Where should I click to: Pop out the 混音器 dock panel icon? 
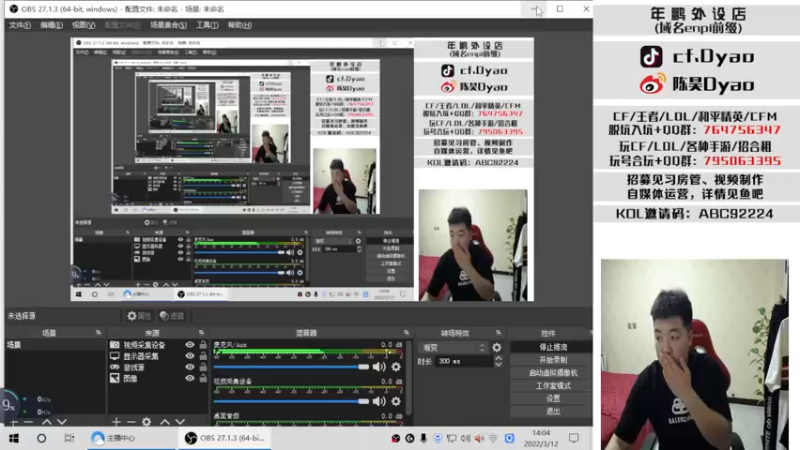click(x=406, y=333)
